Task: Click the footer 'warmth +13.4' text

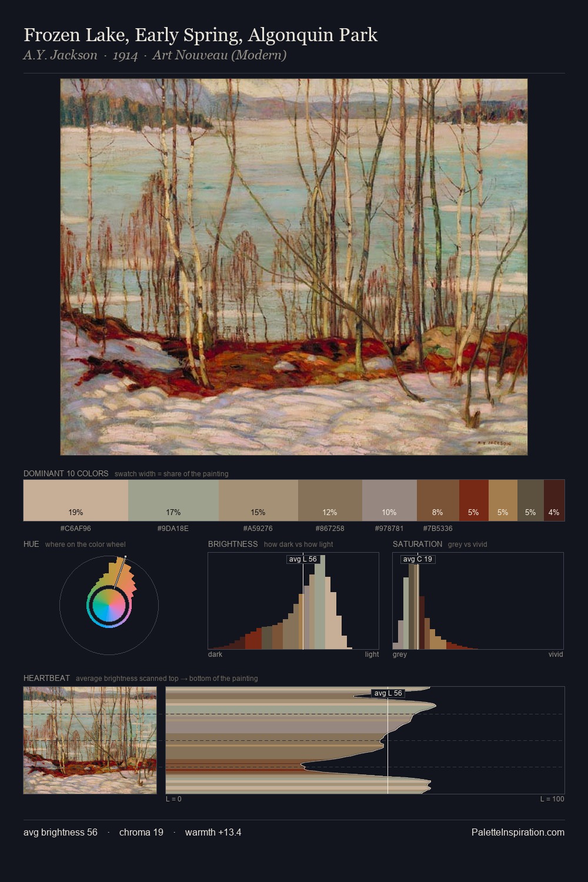Action: [213, 832]
